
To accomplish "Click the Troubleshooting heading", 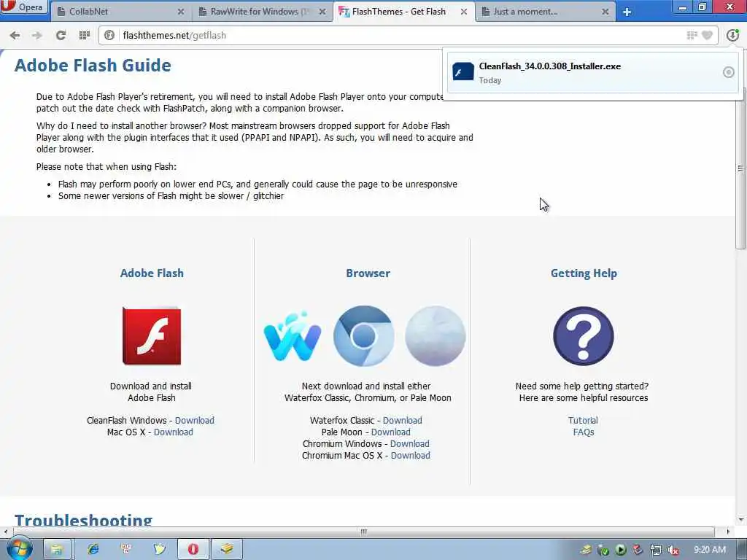I will coord(83,519).
